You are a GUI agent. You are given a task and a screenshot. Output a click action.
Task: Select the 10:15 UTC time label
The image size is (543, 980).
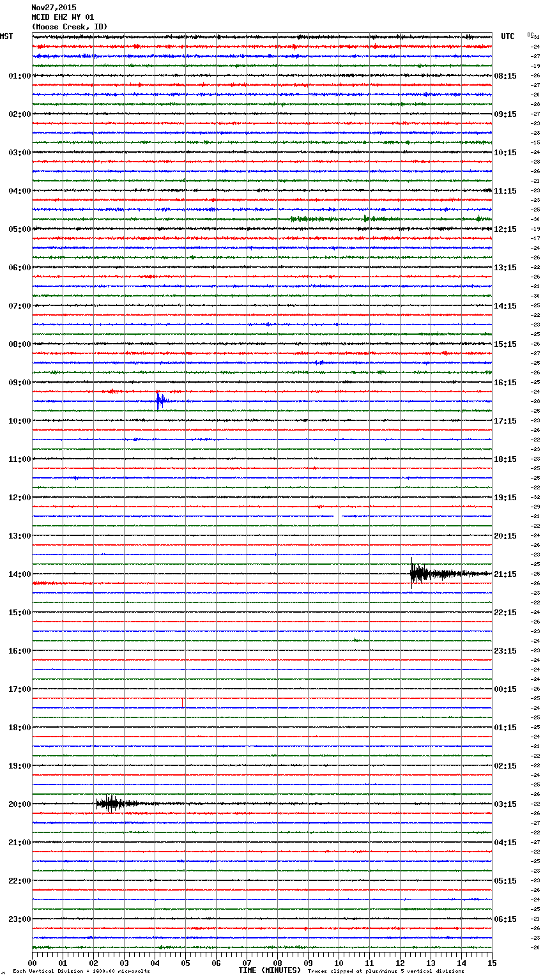coord(505,153)
